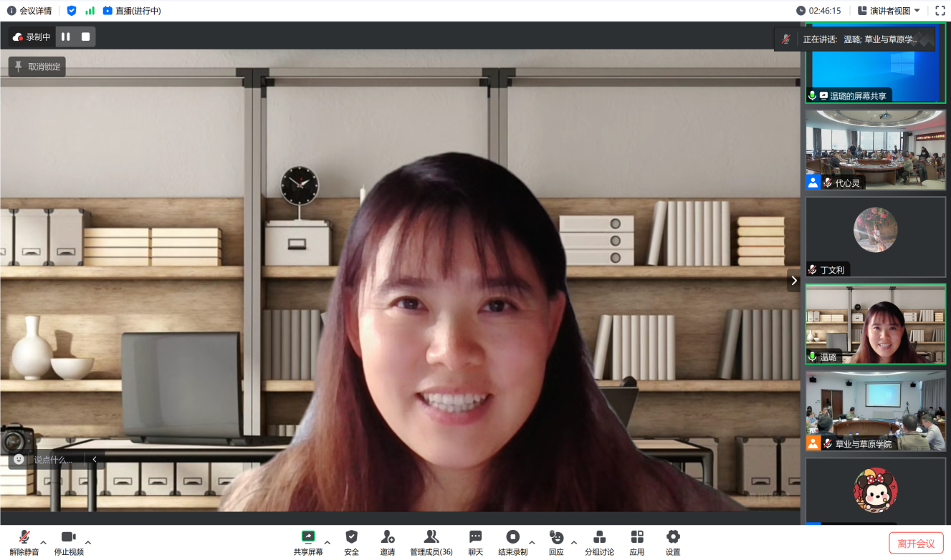Collapse the participant thumbnail sidebar arrow
Screen dimensions: 951x560
pyautogui.click(x=793, y=281)
